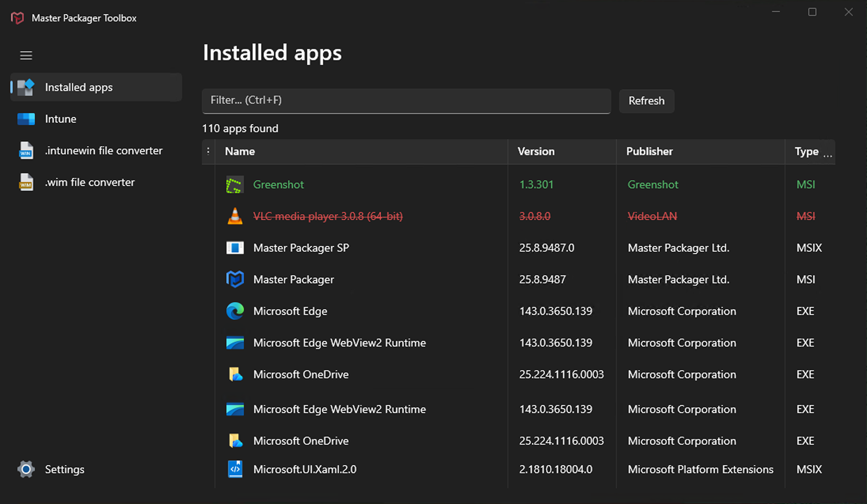Screen dimensions: 867x504
Task: Select the first Microsoft Edge WebView2 Runtime row
Action: (x=339, y=343)
